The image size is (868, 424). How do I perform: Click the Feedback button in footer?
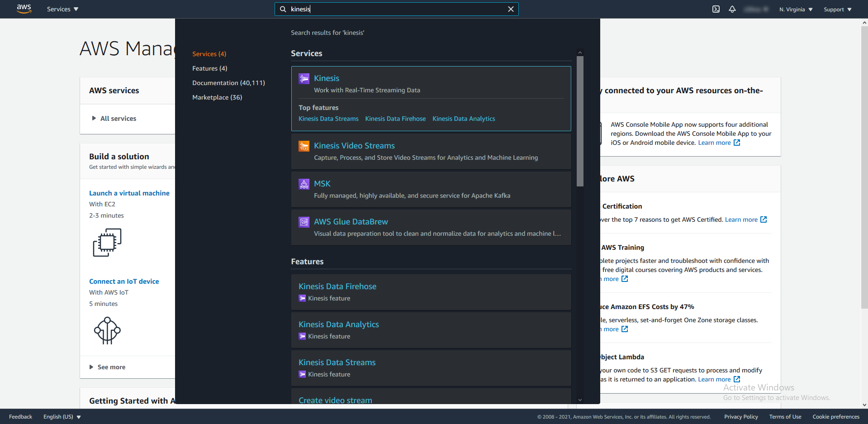click(x=20, y=417)
